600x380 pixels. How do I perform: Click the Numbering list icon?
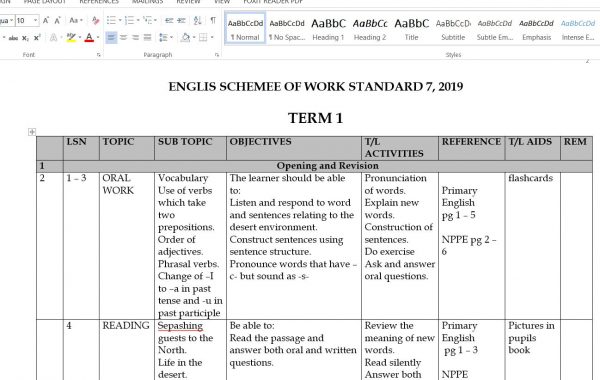[129, 20]
